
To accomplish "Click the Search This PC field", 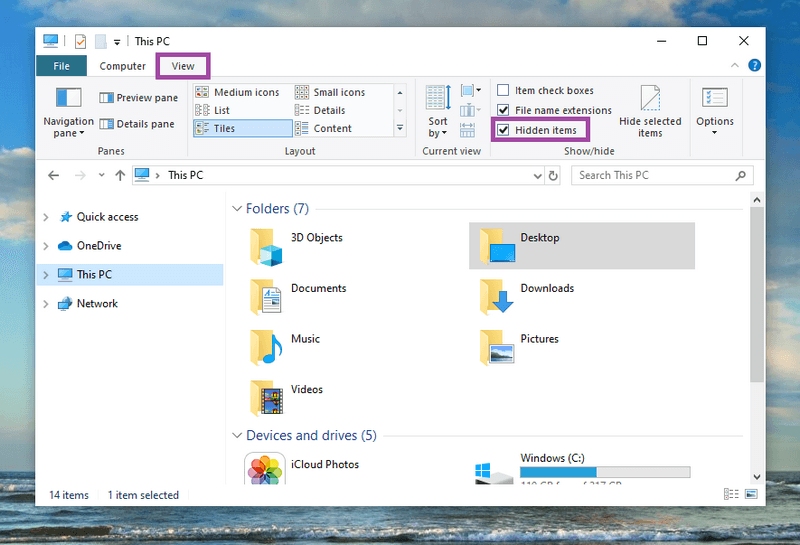I will [x=655, y=175].
